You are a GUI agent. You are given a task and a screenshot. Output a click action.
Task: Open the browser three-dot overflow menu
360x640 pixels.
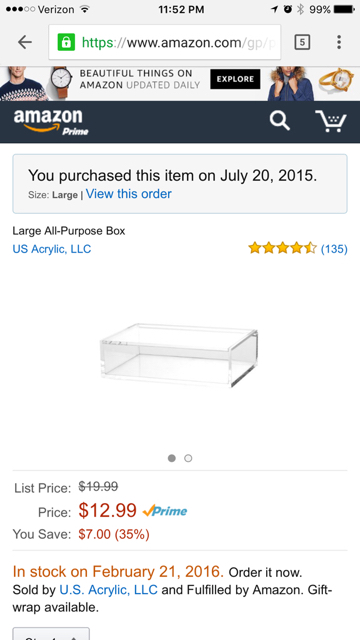tap(339, 42)
